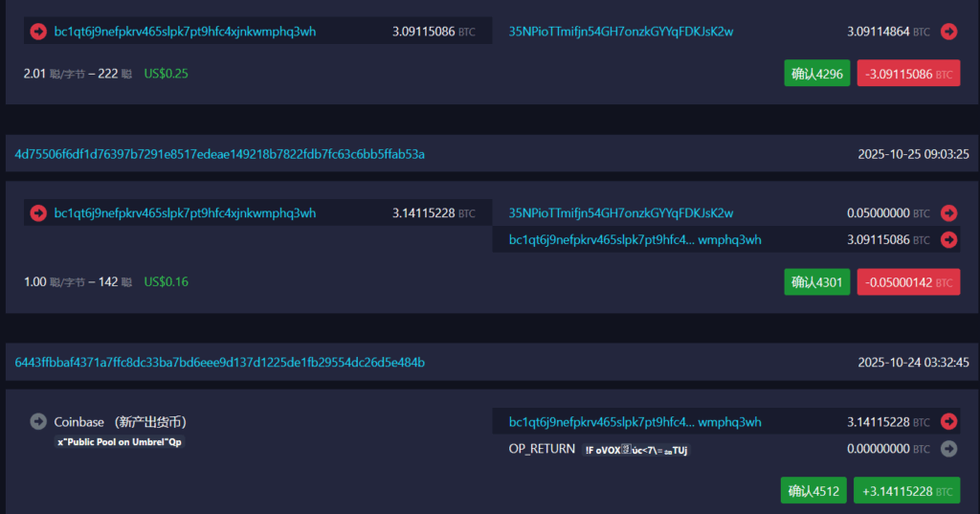Click the green 确认4301 confirmations button

click(x=816, y=282)
